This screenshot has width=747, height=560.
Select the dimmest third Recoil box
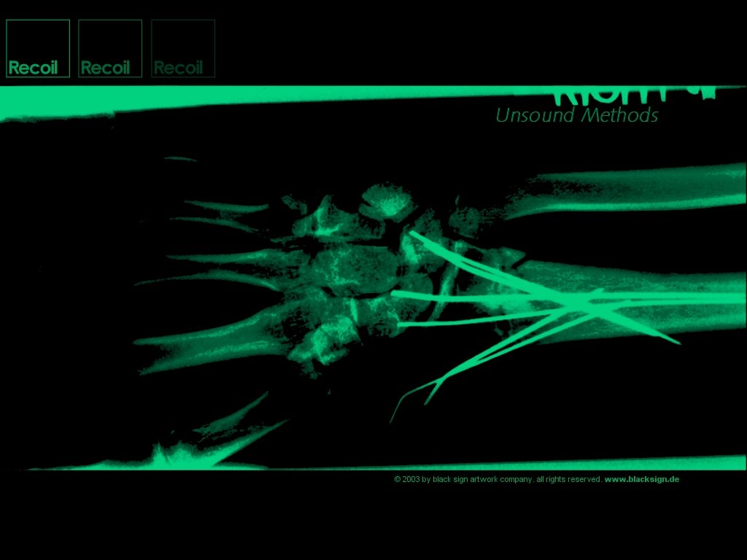point(183,49)
